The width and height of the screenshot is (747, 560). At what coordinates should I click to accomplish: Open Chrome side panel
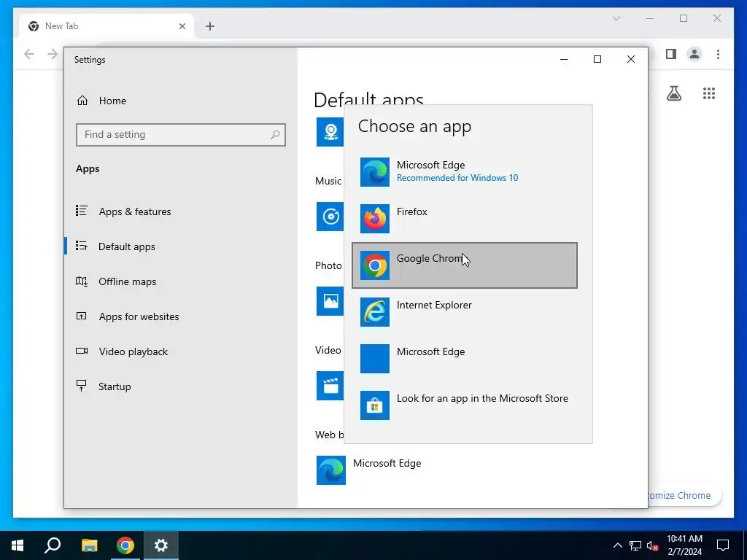tap(671, 54)
